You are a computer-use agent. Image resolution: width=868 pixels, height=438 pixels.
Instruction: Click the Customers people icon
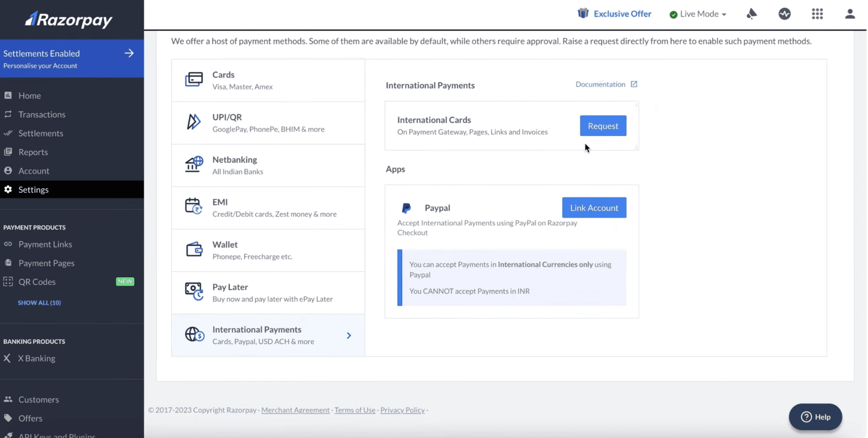[8, 399]
